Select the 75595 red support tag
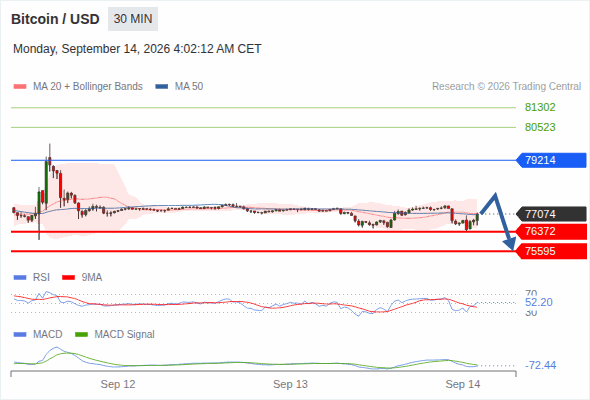This screenshot has width=590, height=400. [551, 251]
